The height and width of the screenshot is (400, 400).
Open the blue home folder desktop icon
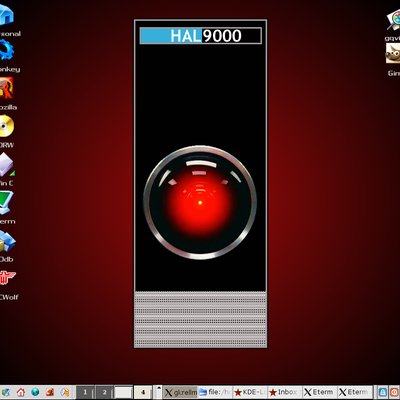coord(6,16)
